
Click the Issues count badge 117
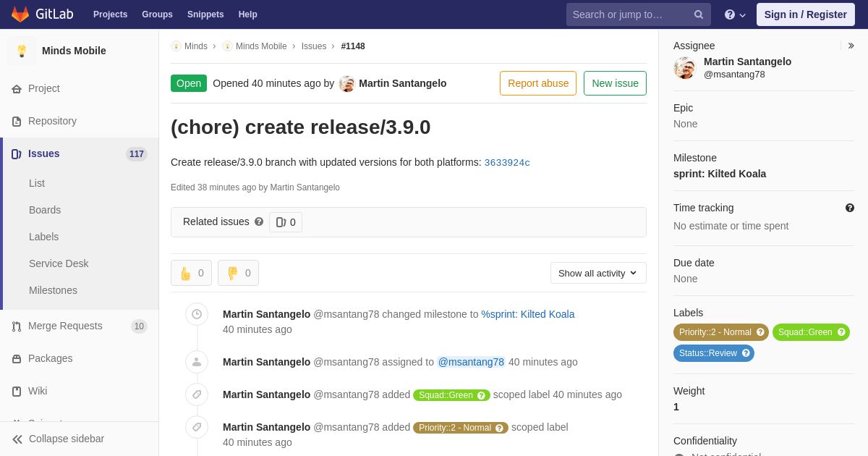point(137,154)
